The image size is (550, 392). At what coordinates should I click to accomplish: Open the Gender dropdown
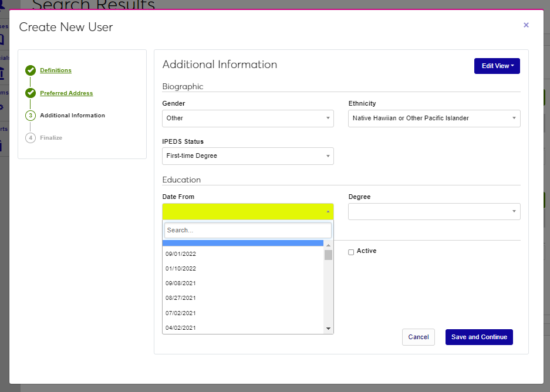coord(248,119)
